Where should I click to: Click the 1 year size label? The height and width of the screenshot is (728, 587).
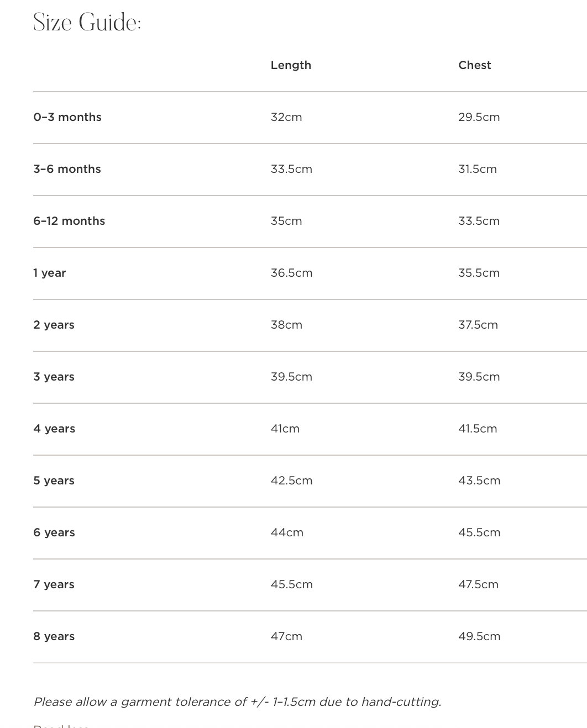50,273
